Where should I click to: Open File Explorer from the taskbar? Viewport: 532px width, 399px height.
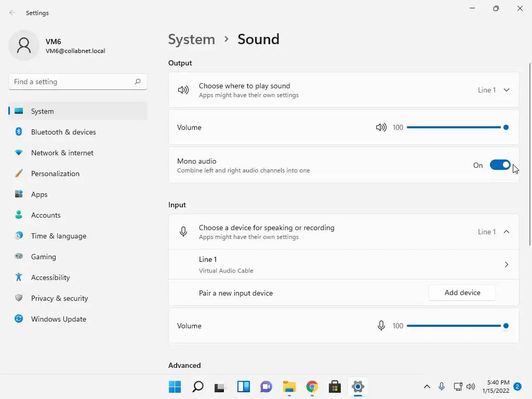coord(289,387)
